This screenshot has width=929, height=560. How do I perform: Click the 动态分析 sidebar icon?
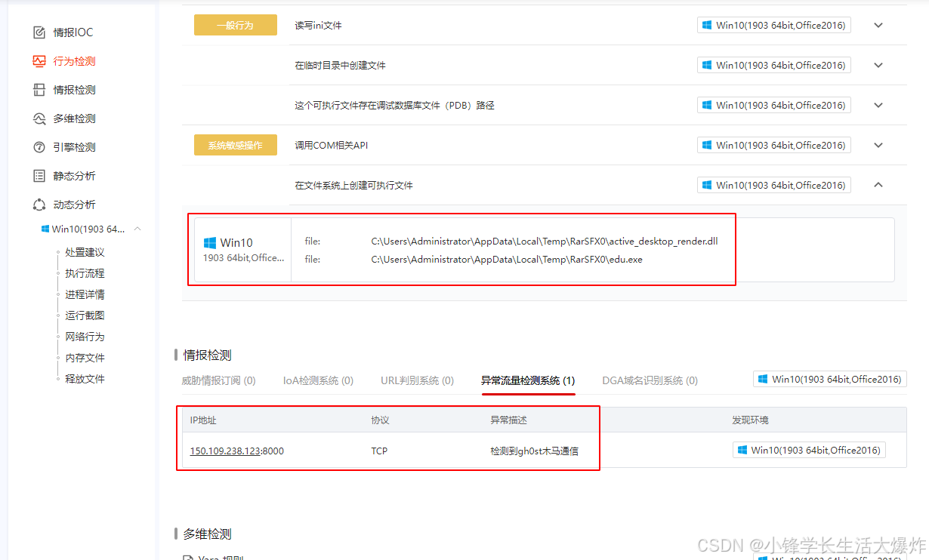tap(39, 205)
